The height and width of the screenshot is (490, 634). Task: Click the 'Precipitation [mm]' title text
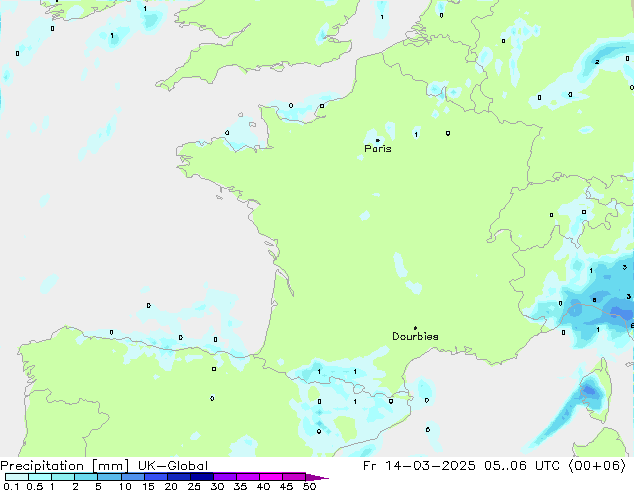coord(65,466)
